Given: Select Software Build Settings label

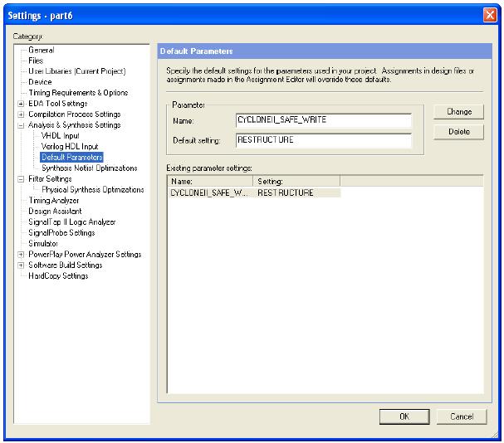Looking at the screenshot, I should point(66,265).
